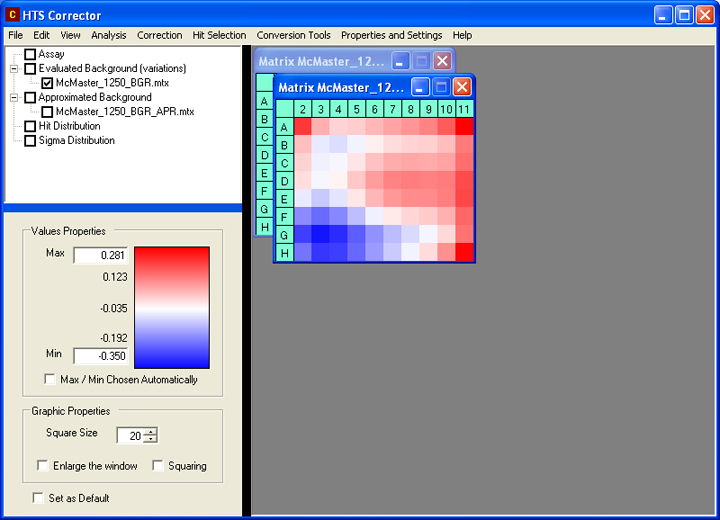Click matrix cell at row G column 3

321,235
